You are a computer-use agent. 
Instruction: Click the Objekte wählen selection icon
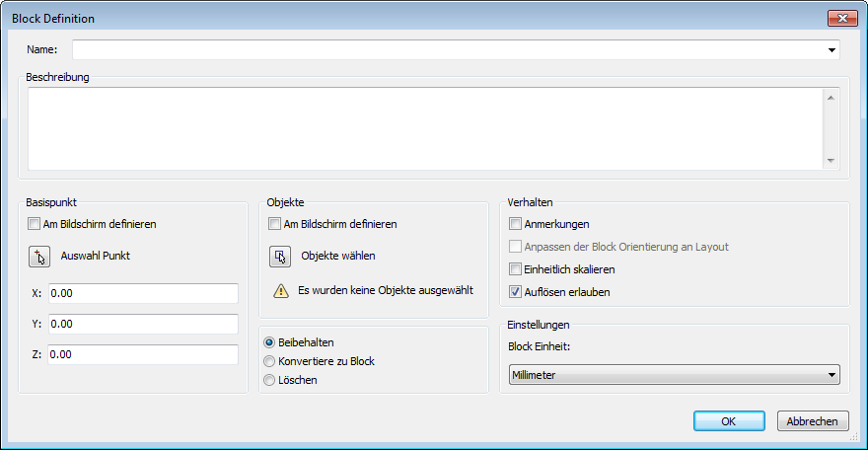coord(279,257)
